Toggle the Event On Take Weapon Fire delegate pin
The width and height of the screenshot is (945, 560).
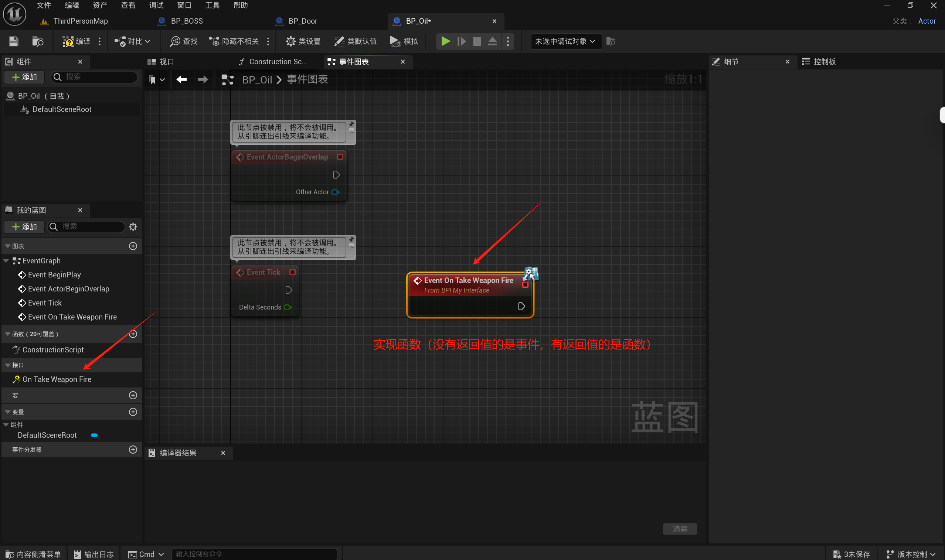525,285
